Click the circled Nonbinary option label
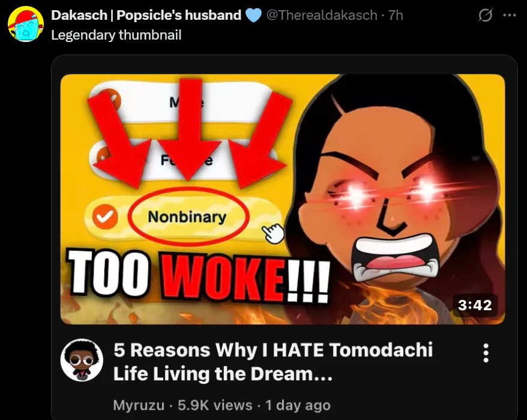The height and width of the screenshot is (420, 527). [x=187, y=217]
